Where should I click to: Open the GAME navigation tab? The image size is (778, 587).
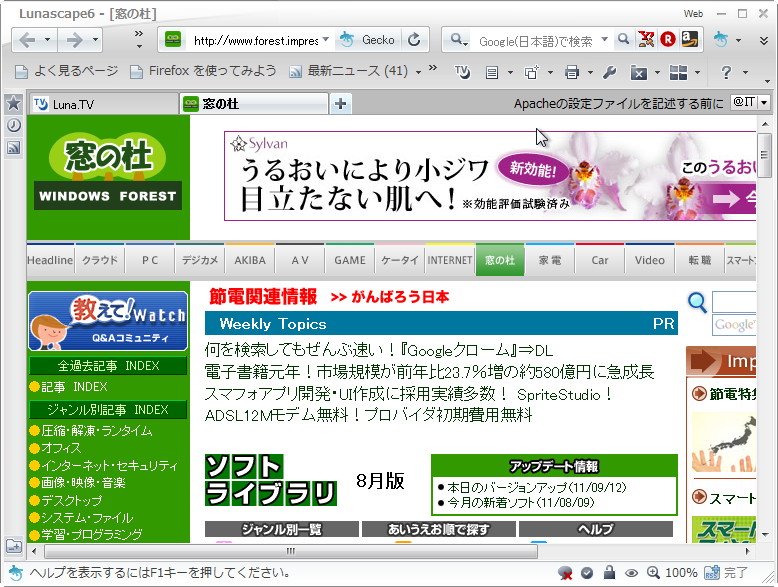pyautogui.click(x=350, y=260)
